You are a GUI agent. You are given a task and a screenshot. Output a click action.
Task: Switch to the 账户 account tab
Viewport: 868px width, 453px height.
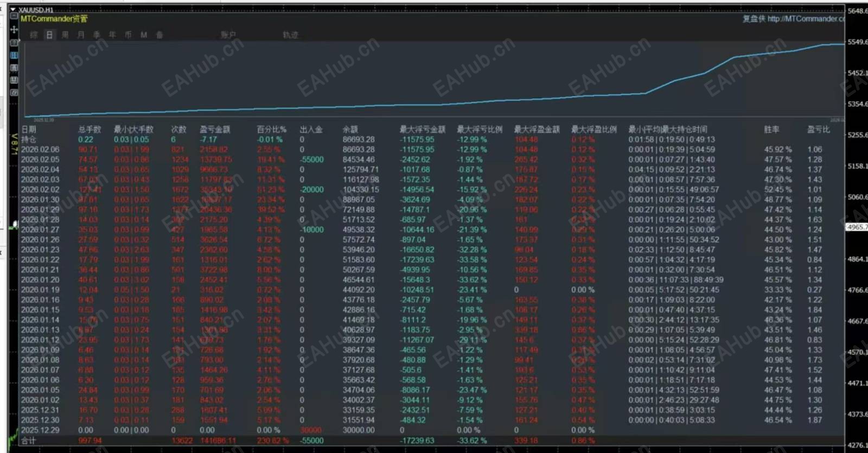tap(228, 35)
